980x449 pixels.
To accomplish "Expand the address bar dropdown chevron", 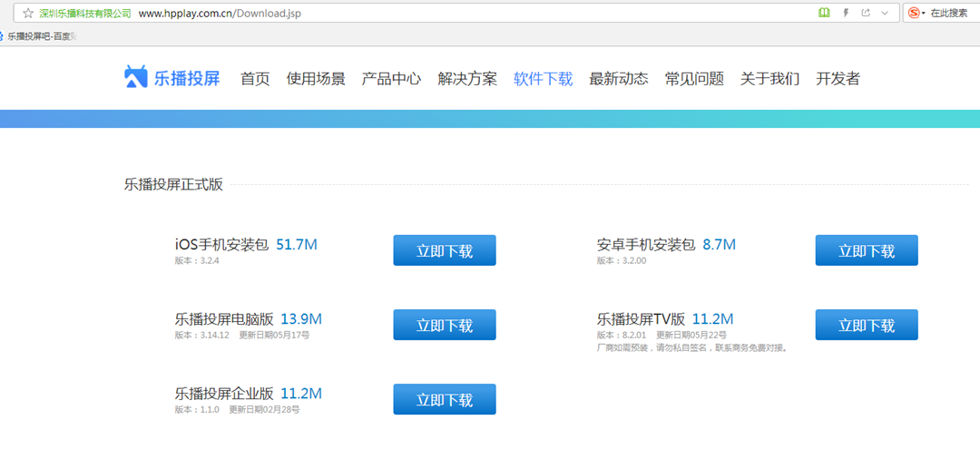I will [885, 13].
